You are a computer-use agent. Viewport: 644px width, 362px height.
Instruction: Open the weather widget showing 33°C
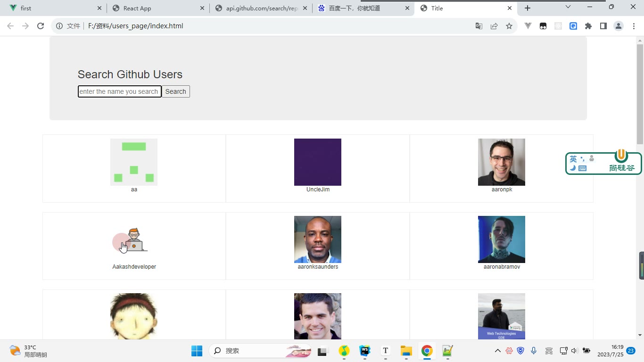coord(28,351)
